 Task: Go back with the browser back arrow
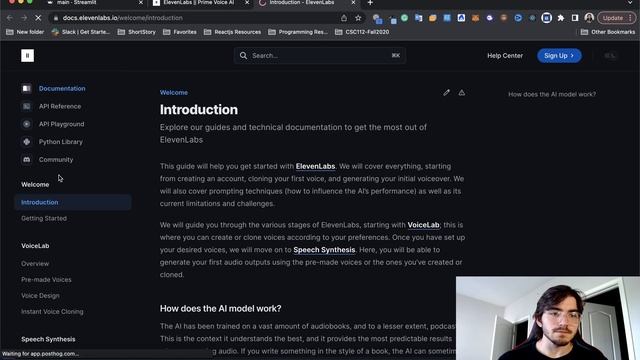tap(10, 18)
